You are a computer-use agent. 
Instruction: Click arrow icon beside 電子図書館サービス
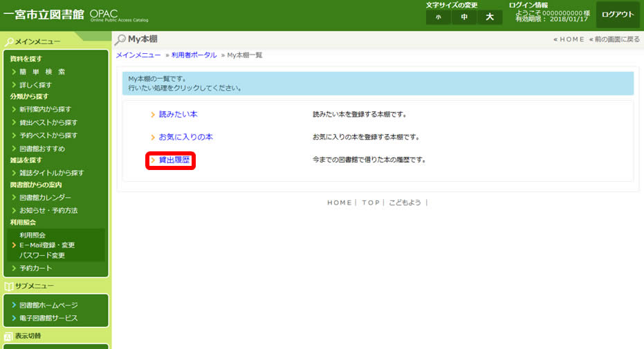[14, 318]
